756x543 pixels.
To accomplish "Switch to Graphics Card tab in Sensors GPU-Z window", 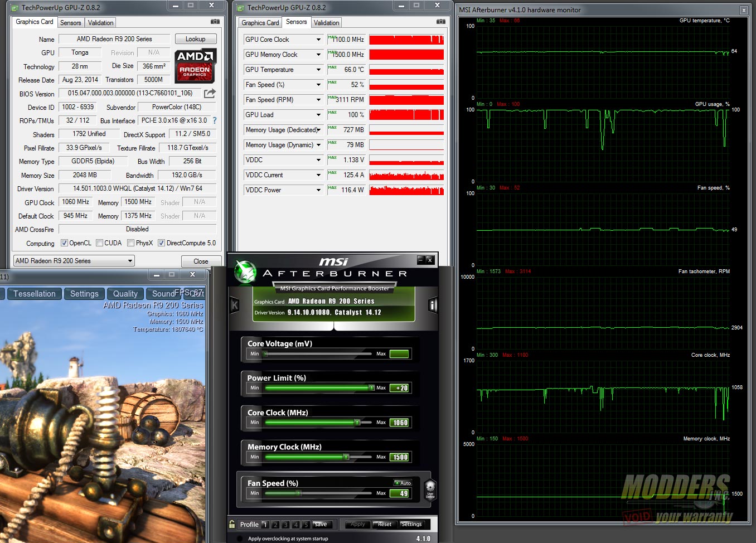I will (260, 23).
